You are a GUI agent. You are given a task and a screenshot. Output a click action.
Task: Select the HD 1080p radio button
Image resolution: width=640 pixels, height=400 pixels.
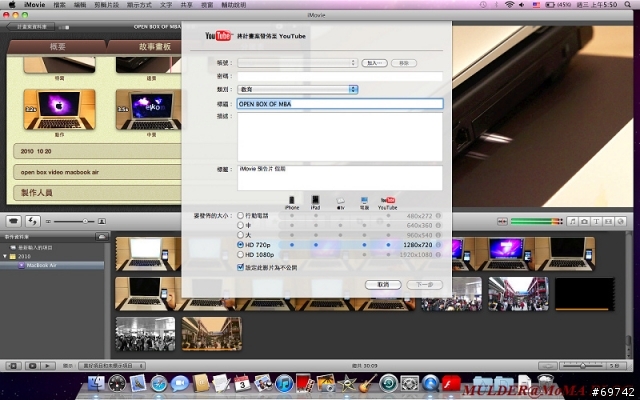point(240,255)
